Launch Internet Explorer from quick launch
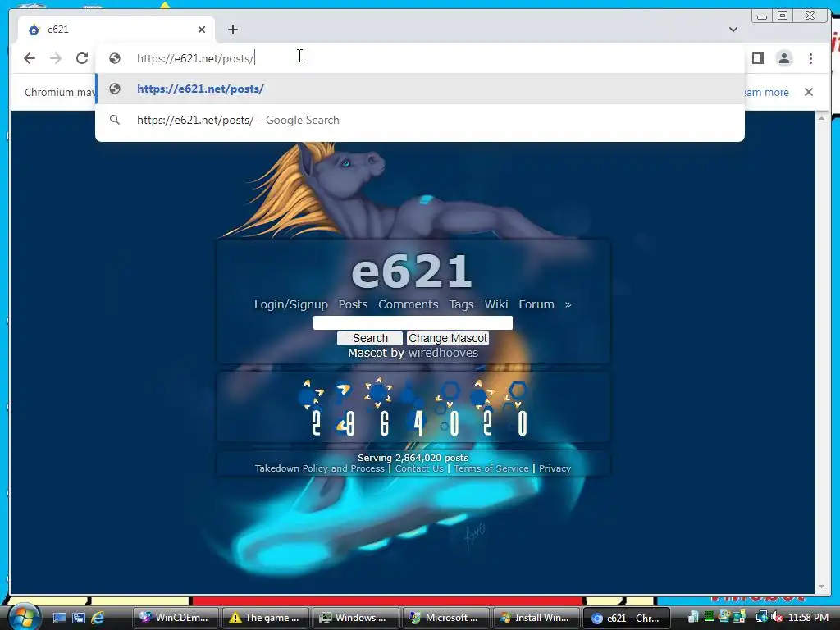 tap(98, 618)
